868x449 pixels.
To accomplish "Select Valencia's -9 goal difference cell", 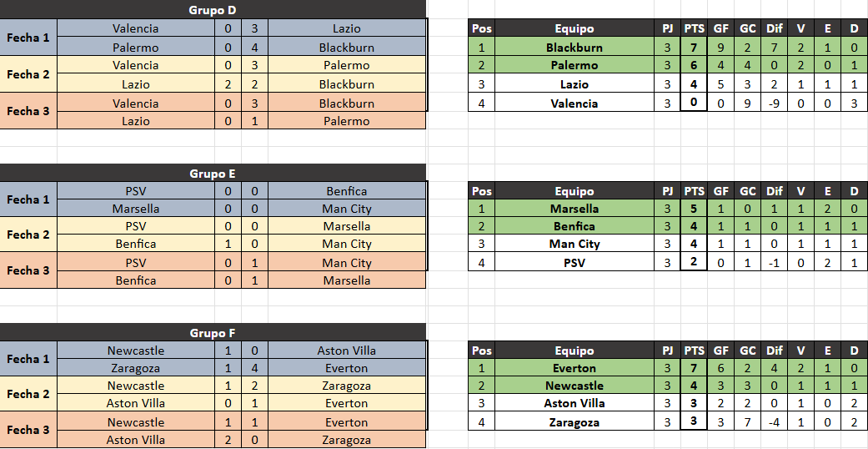I will click(x=775, y=103).
